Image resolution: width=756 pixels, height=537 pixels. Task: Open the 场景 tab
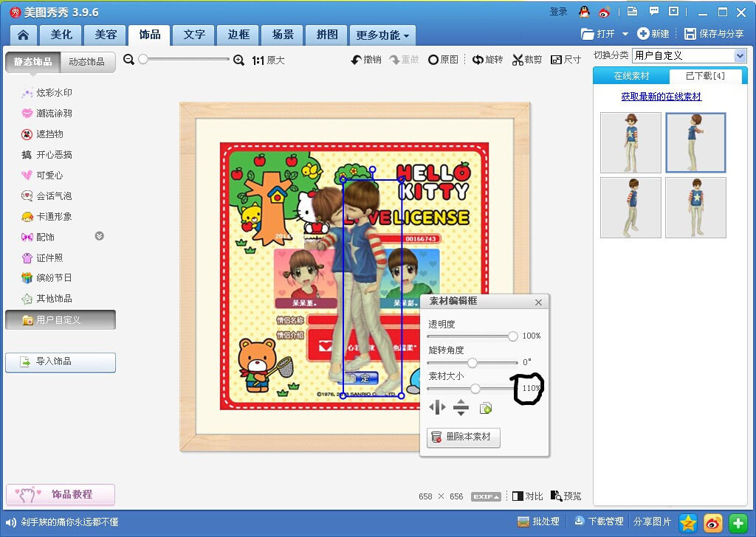point(283,35)
